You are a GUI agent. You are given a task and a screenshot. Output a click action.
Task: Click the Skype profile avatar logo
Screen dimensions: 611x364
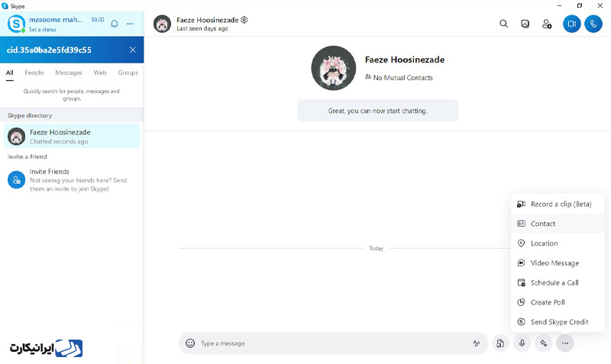pos(16,24)
